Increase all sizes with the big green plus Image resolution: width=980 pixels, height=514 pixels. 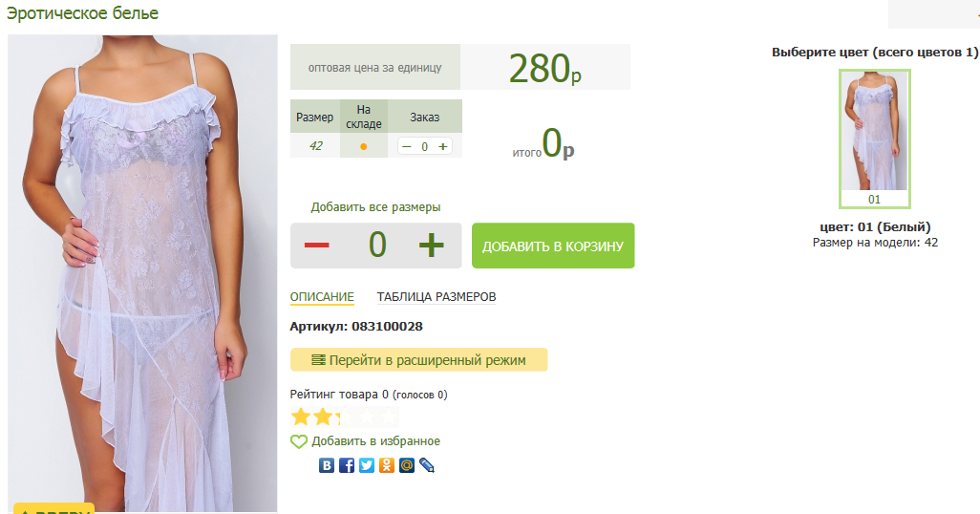(431, 246)
